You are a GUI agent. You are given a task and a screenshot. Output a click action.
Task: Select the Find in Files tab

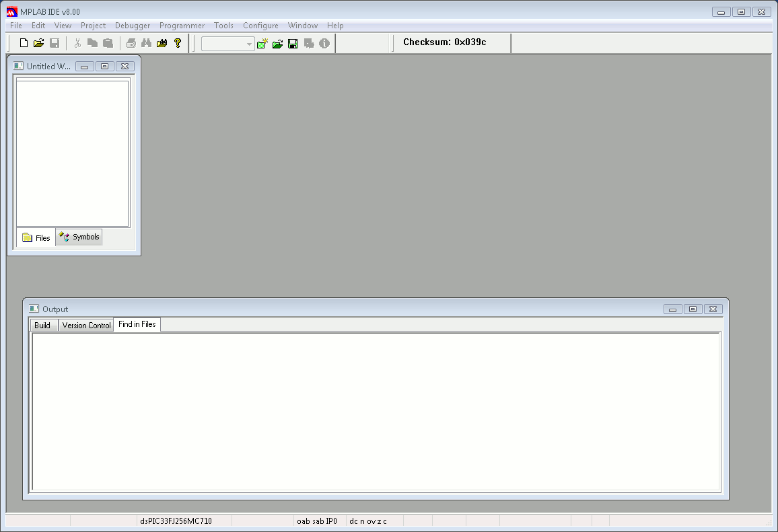pos(137,324)
